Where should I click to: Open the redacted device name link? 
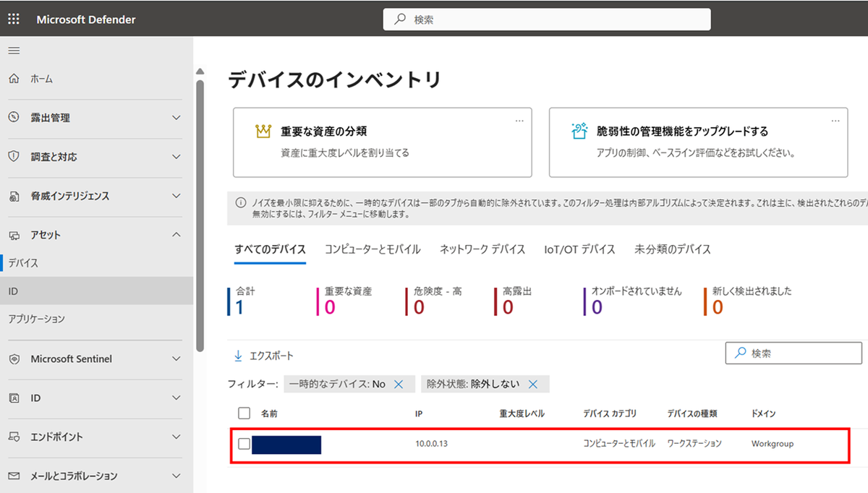[286, 445]
